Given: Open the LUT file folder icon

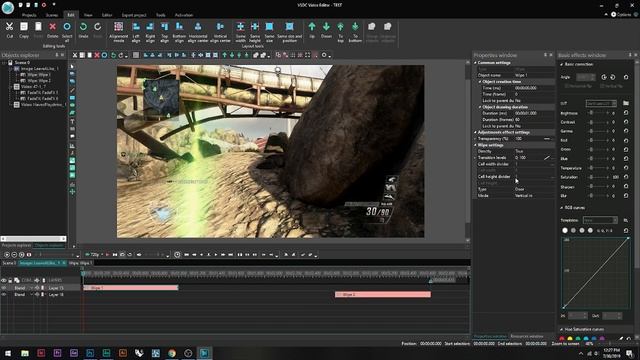Looking at the screenshot, I should click(x=626, y=103).
